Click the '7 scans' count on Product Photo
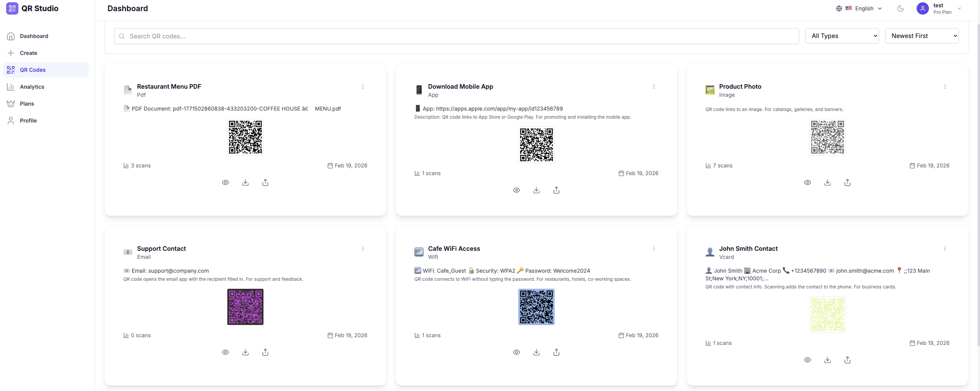Screen dimensions: 980x391 (x=719, y=166)
